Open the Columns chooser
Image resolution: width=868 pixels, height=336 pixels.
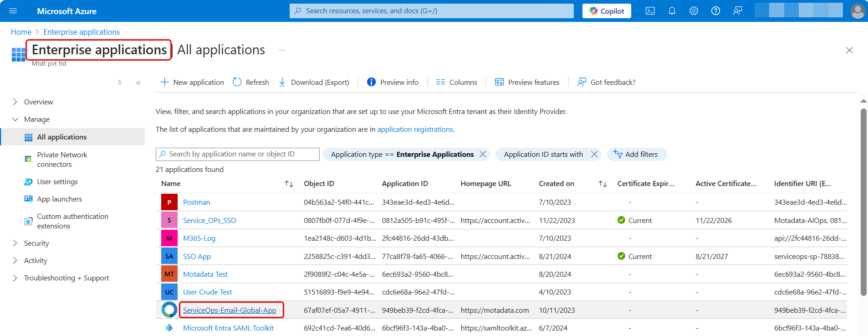point(456,82)
